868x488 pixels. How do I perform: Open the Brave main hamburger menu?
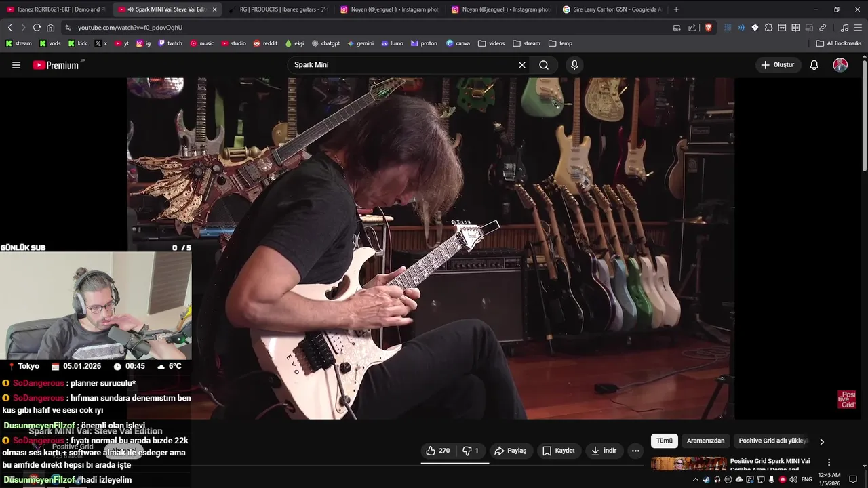858,28
